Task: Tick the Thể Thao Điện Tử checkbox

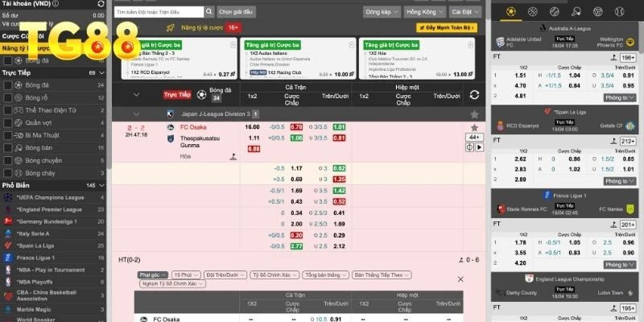Action: [x=7, y=110]
